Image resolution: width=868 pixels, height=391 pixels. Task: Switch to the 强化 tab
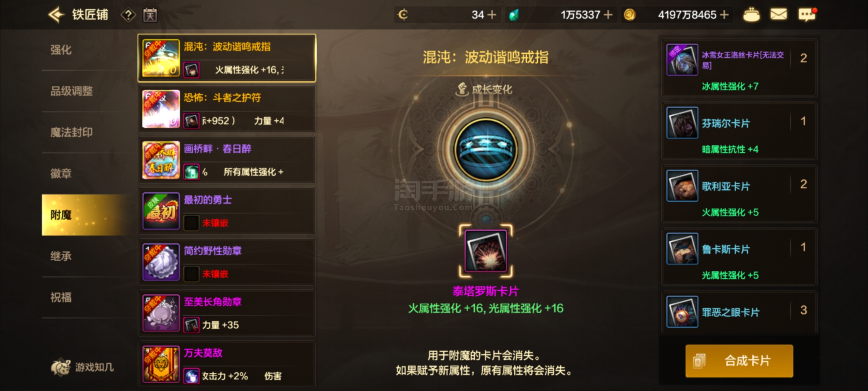[61, 50]
